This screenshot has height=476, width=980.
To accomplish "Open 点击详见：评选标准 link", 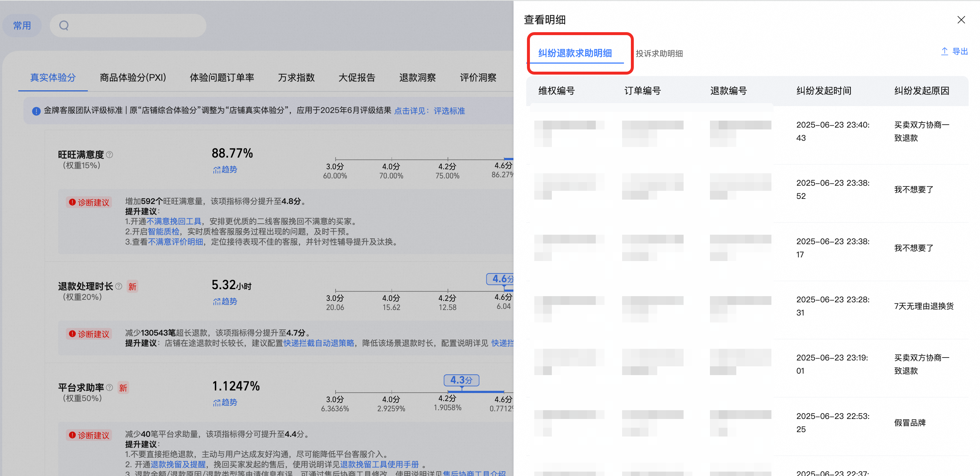I will (430, 111).
